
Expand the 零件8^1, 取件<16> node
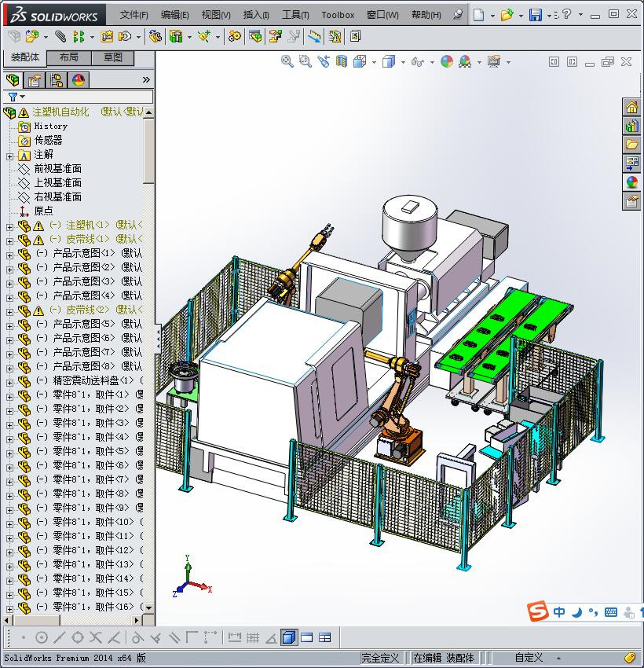point(9,609)
